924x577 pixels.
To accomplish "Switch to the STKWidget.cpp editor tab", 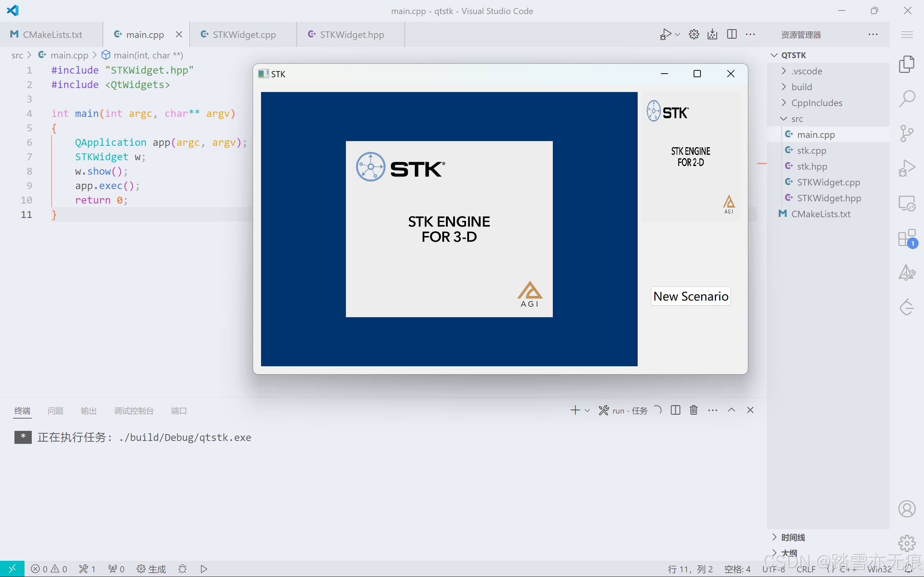I will tap(243, 34).
